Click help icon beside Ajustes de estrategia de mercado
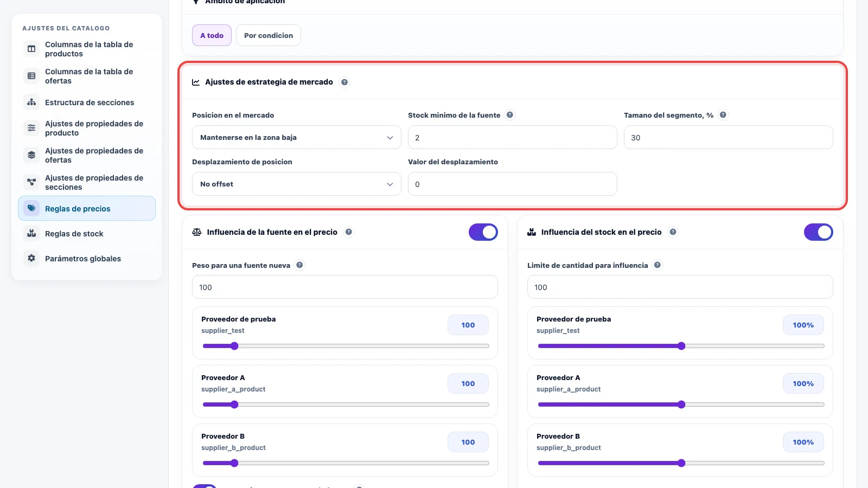This screenshot has width=868, height=488. click(344, 82)
